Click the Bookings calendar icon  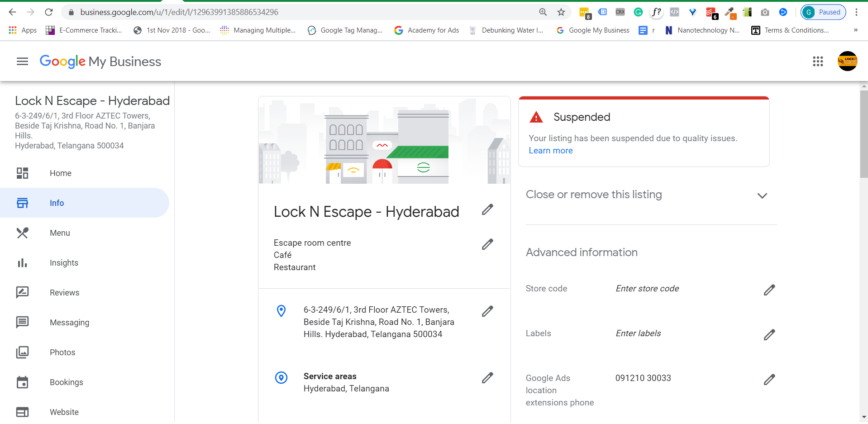22,382
